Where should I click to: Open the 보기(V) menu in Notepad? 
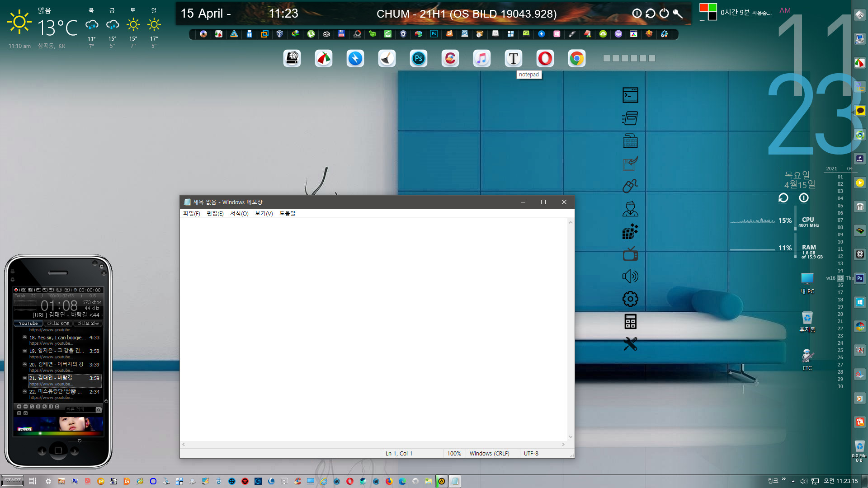tap(264, 214)
